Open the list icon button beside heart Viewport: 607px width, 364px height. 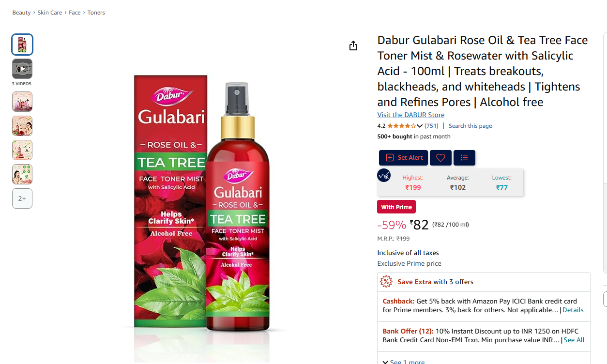click(464, 158)
